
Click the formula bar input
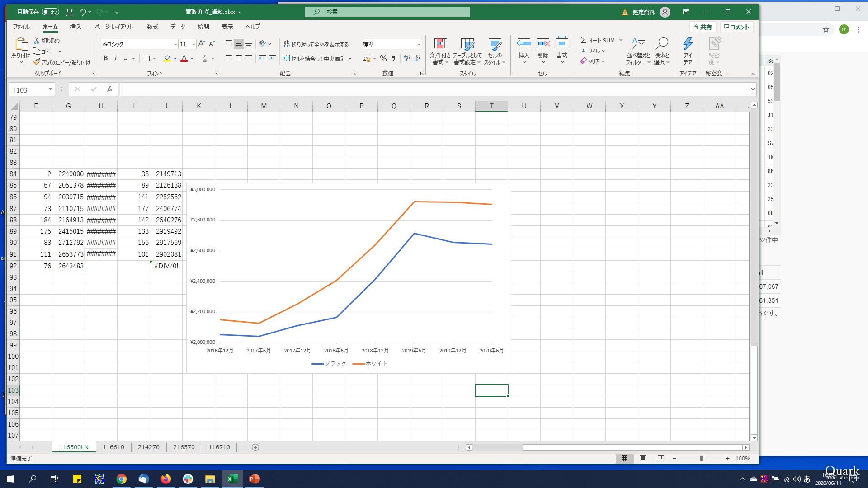click(x=434, y=89)
